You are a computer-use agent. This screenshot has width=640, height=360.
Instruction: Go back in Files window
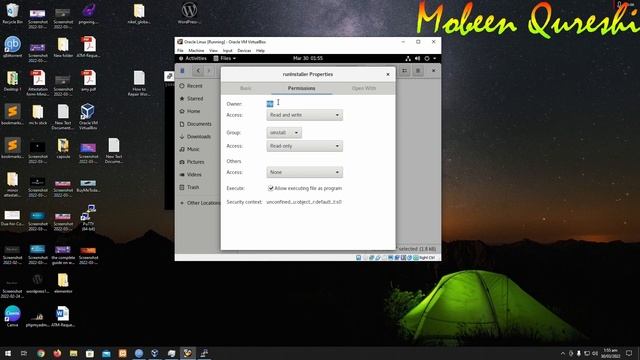[x=198, y=71]
